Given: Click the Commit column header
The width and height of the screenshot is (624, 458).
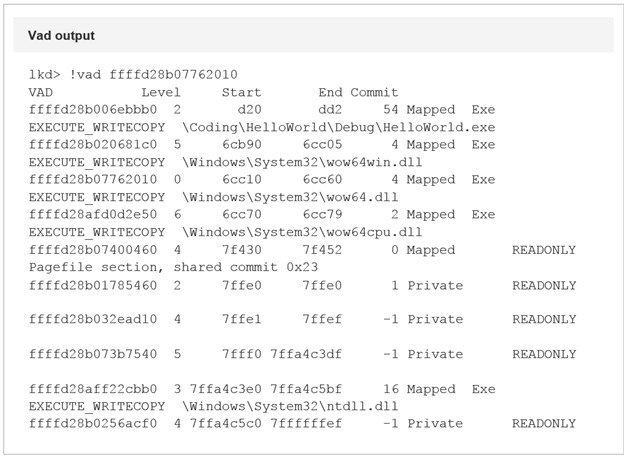Looking at the screenshot, I should pyautogui.click(x=374, y=92).
